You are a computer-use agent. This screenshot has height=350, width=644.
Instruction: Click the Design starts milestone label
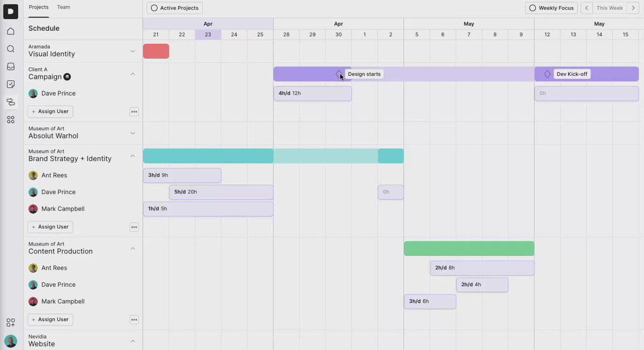tap(364, 74)
